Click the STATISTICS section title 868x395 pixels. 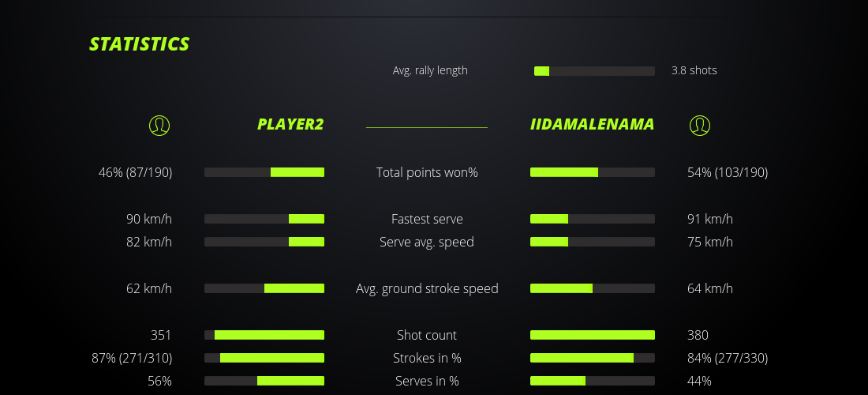(140, 44)
